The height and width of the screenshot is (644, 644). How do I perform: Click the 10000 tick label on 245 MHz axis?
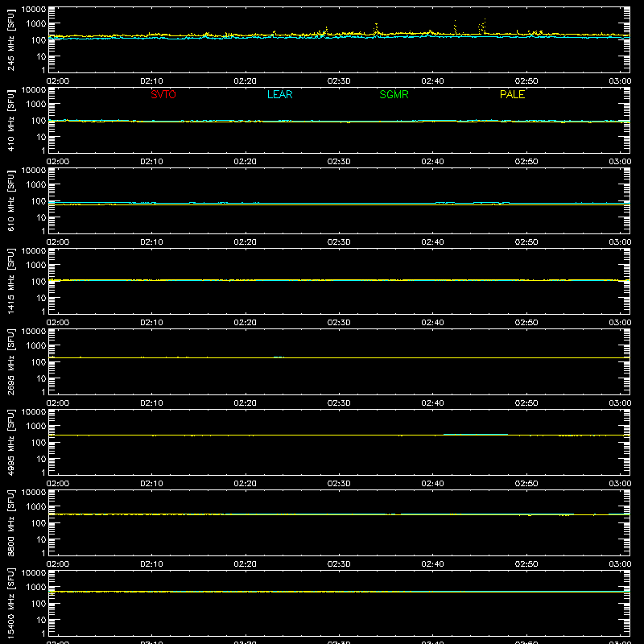click(x=34, y=10)
